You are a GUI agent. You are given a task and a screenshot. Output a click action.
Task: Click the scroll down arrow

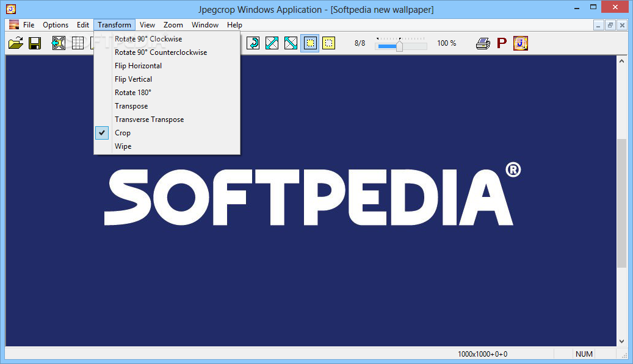(x=621, y=341)
